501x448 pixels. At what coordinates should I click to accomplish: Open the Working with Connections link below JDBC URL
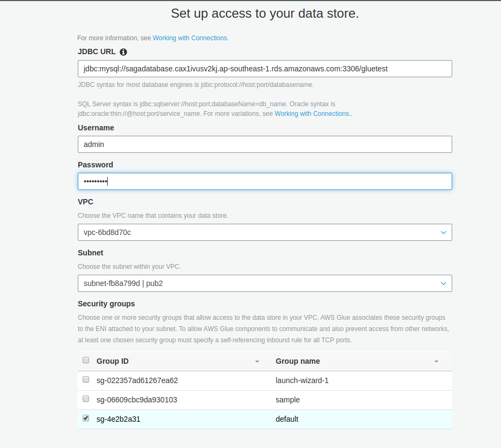point(313,114)
